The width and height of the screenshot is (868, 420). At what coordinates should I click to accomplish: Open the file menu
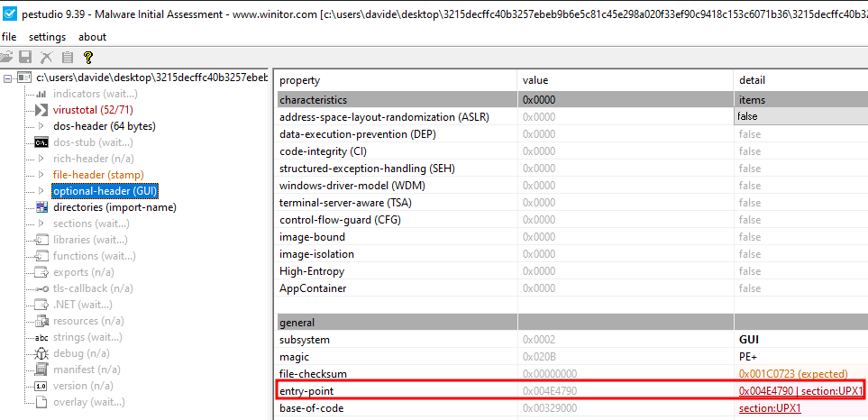(9, 37)
